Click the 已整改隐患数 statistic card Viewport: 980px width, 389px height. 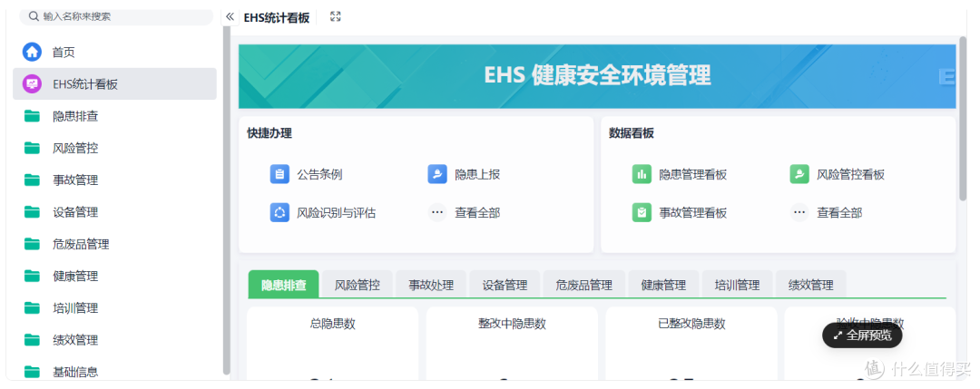point(691,344)
